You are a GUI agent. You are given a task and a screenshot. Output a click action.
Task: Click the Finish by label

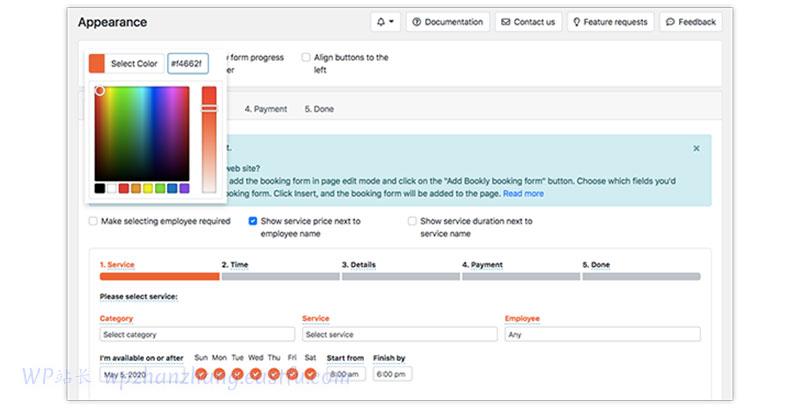point(389,358)
